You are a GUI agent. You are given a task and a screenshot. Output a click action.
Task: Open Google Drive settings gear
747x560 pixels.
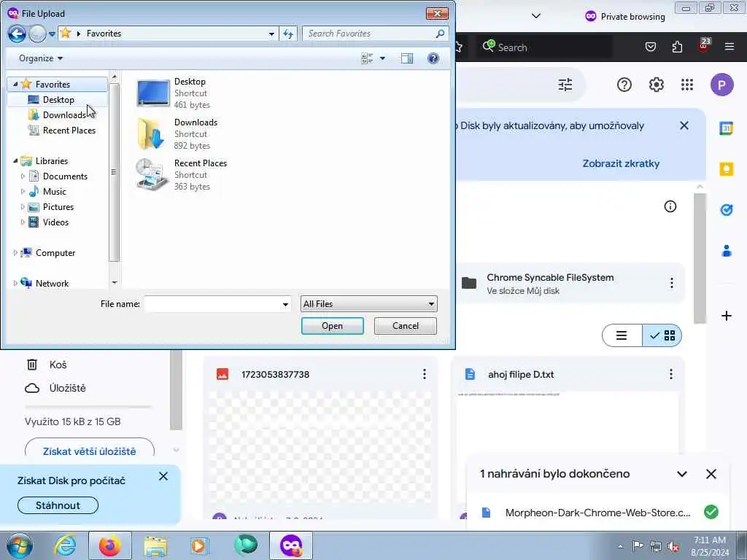pyautogui.click(x=656, y=85)
